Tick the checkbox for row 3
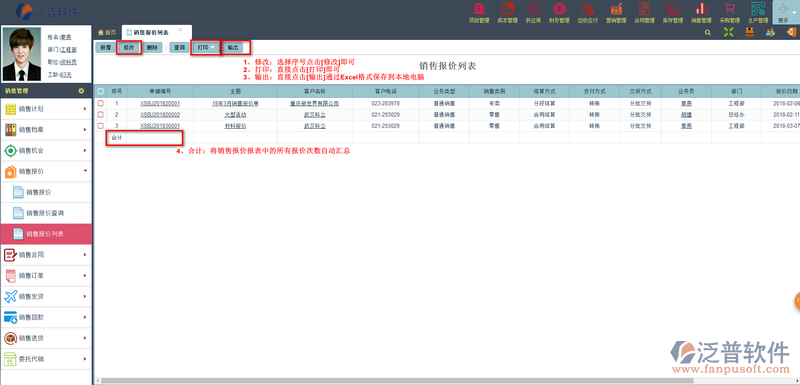800x385 pixels. pyautogui.click(x=101, y=125)
